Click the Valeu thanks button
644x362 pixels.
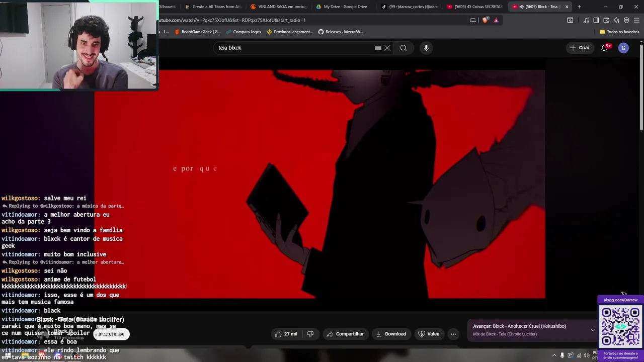(x=429, y=334)
